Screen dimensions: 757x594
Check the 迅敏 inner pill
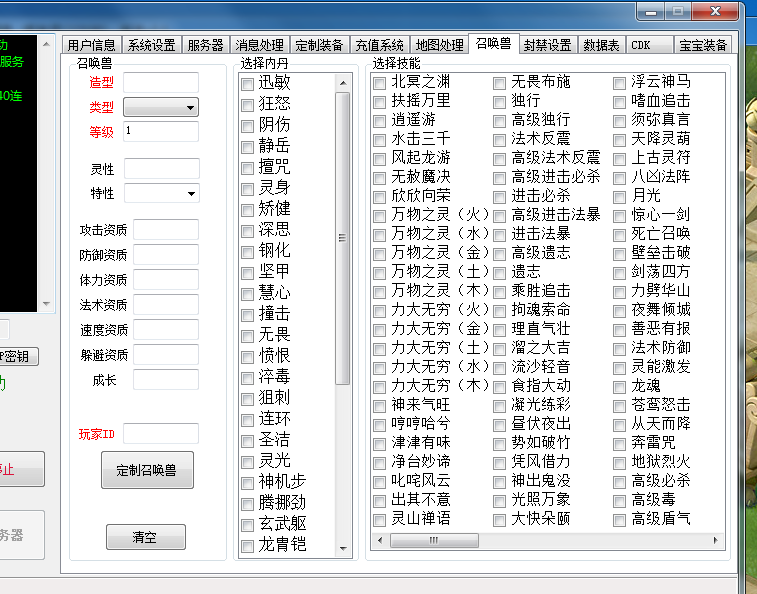247,85
